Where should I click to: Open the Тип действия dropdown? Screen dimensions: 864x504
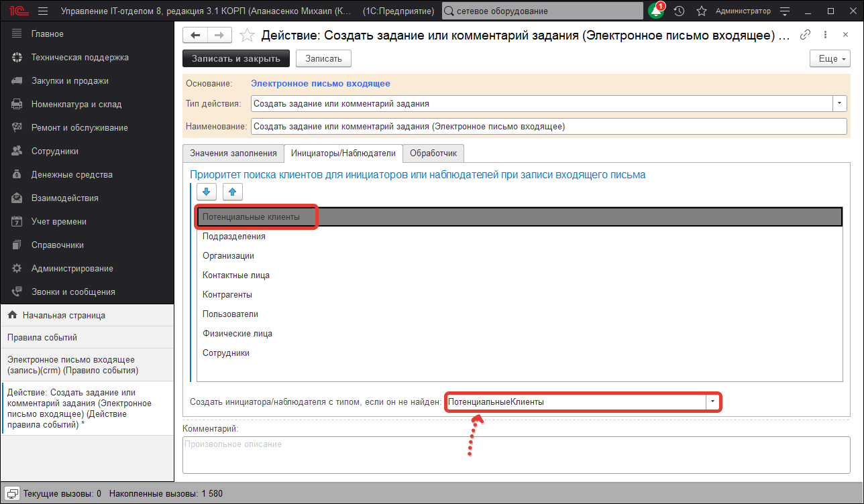pyautogui.click(x=839, y=104)
